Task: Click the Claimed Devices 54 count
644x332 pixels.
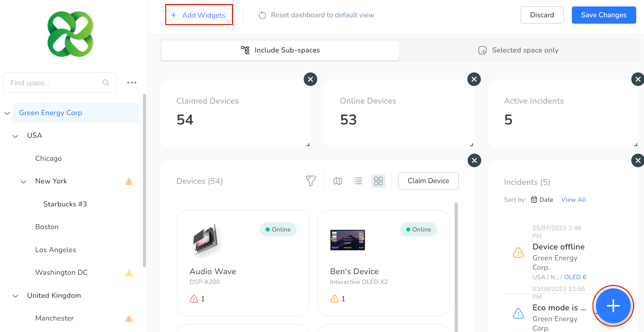Action: click(x=185, y=120)
